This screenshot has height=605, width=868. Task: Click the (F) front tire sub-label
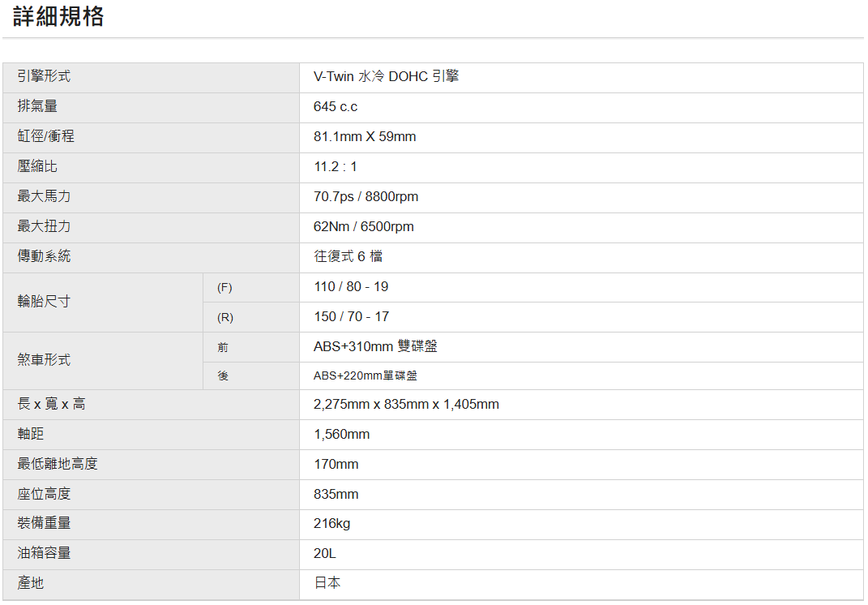[224, 287]
